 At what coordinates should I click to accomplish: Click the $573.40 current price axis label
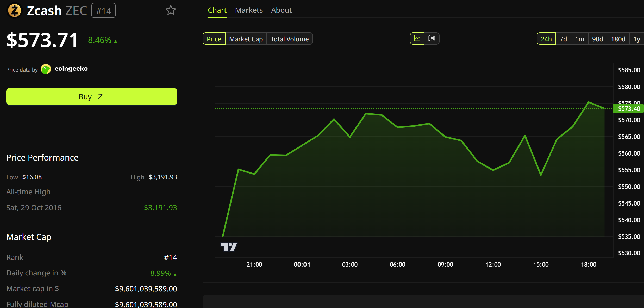point(629,108)
